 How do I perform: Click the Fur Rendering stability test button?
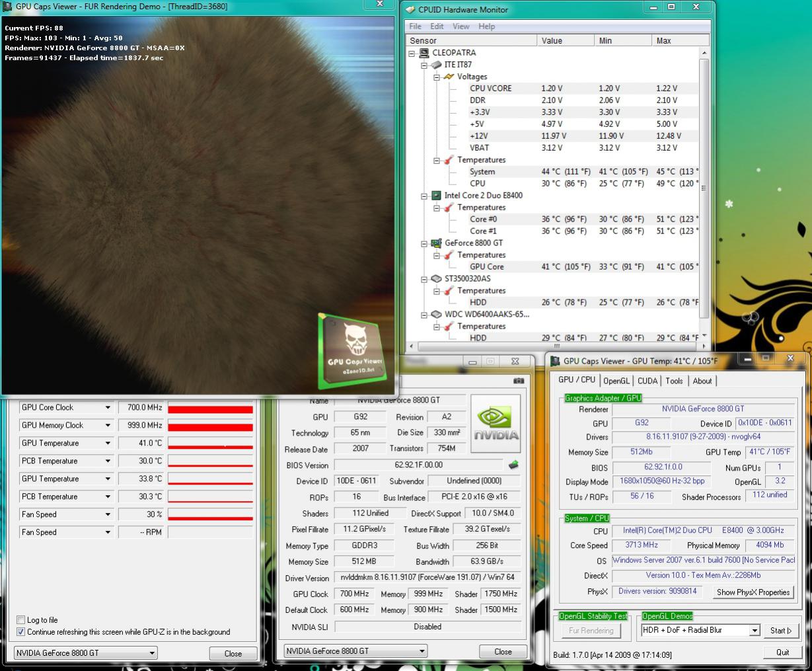pos(591,631)
